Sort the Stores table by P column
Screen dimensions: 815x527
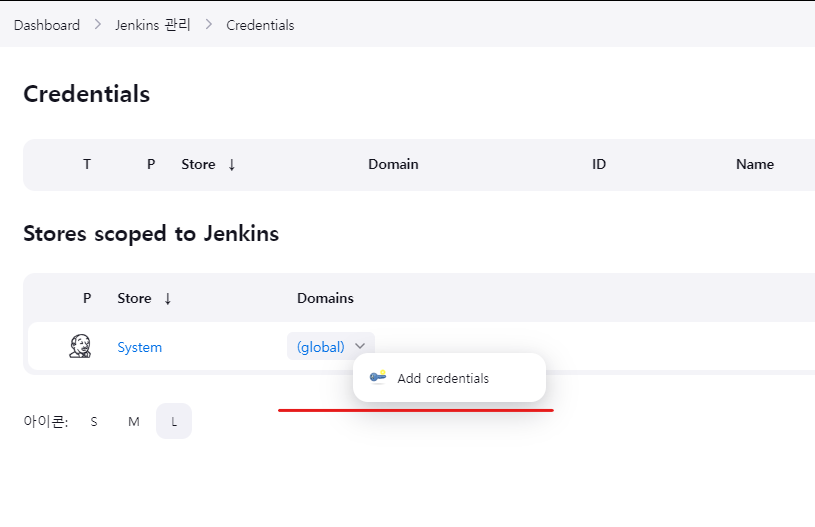[87, 298]
